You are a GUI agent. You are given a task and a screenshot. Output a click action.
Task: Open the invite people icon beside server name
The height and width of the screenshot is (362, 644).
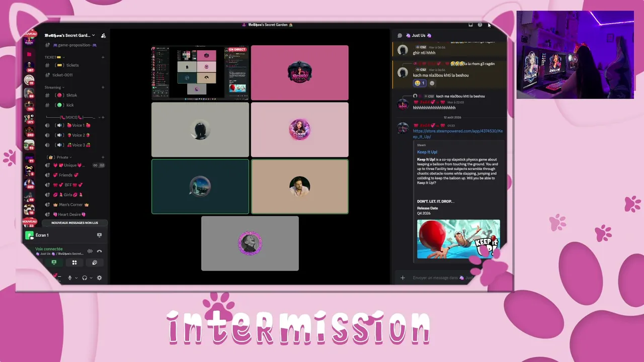coord(103,36)
